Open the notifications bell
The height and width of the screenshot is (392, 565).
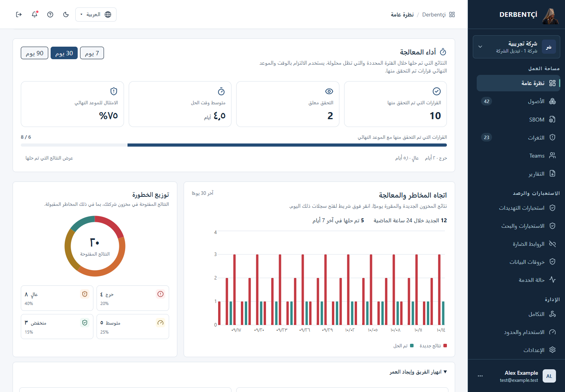coord(35,15)
